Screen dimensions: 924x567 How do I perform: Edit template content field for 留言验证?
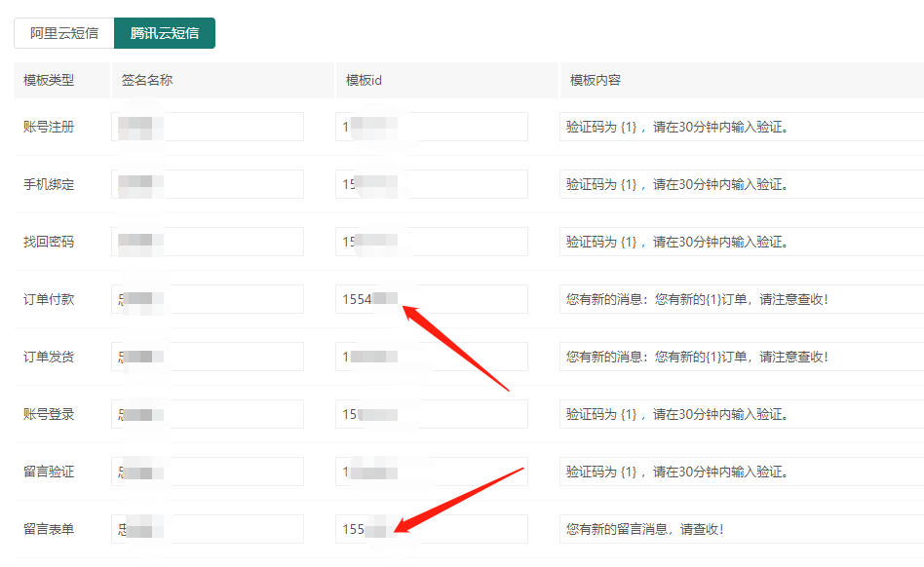(742, 472)
